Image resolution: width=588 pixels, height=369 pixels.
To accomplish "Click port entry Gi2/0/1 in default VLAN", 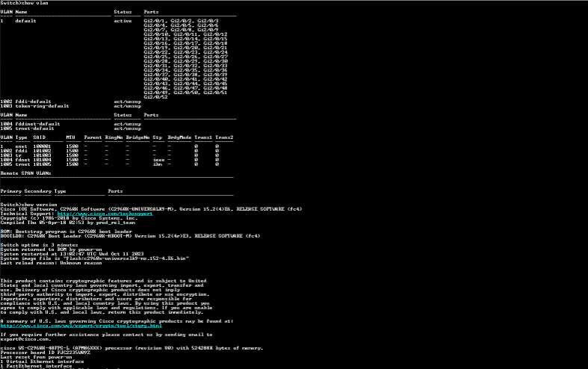I will tap(155, 21).
